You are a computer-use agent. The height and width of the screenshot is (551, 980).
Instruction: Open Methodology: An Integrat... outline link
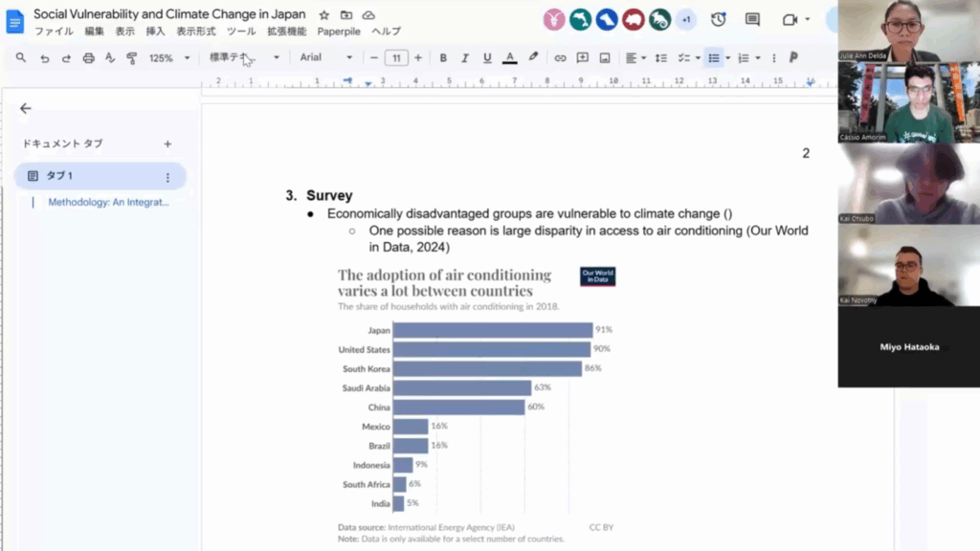pyautogui.click(x=108, y=203)
